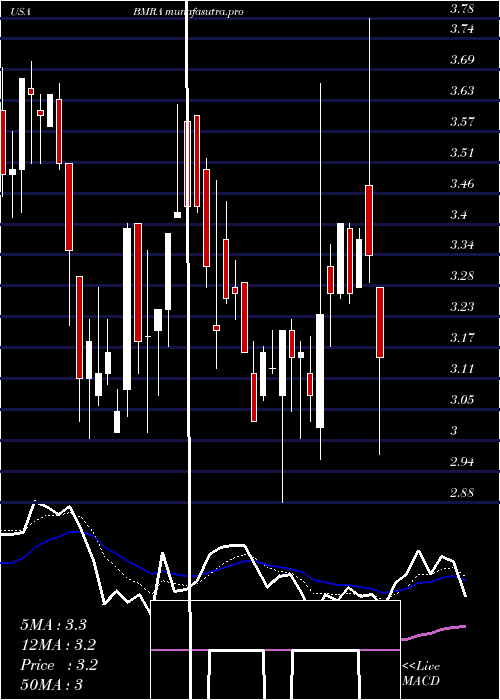The height and width of the screenshot is (700, 500).
Task: Click the 3.57 price axis label
Action: 462,122
